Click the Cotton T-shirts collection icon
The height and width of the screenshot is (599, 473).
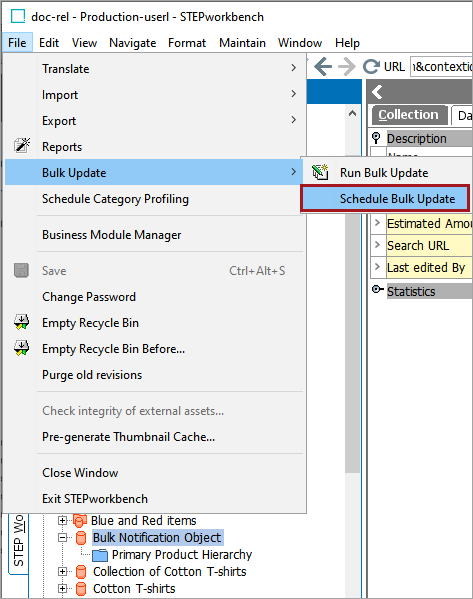pyautogui.click(x=81, y=589)
